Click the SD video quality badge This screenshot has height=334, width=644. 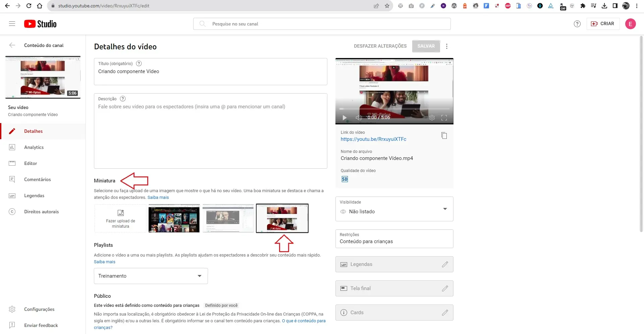coord(345,179)
